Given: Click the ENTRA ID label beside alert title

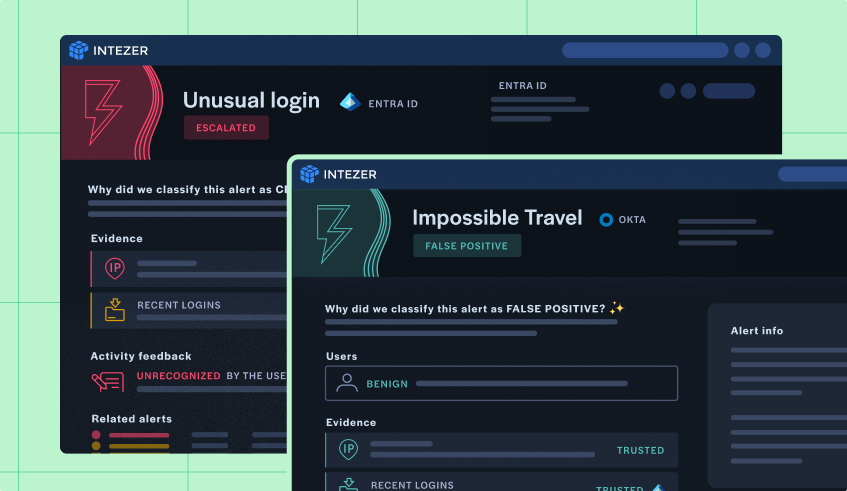Looking at the screenshot, I should click(393, 104).
